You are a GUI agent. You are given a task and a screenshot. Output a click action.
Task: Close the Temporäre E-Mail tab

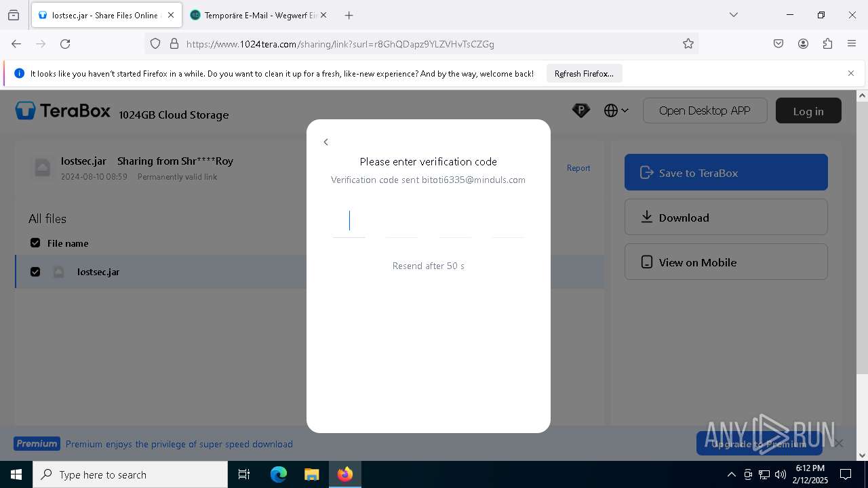(x=323, y=15)
